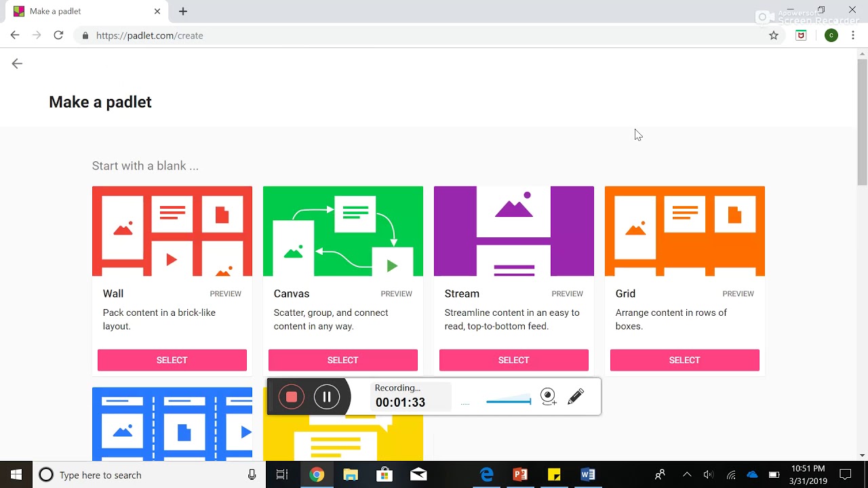Image resolution: width=868 pixels, height=488 pixels.
Task: Open Wi-Fi network settings in tray
Action: click(x=730, y=474)
